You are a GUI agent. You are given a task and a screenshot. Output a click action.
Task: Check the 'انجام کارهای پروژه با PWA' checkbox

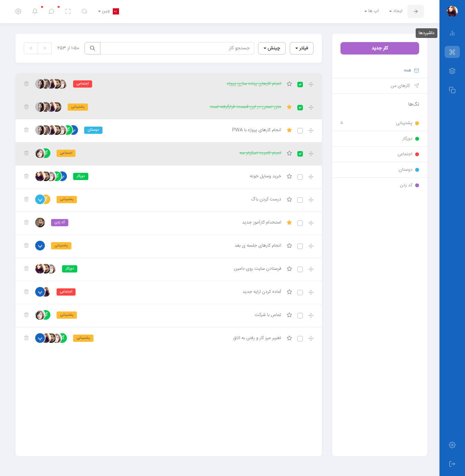pyautogui.click(x=300, y=131)
